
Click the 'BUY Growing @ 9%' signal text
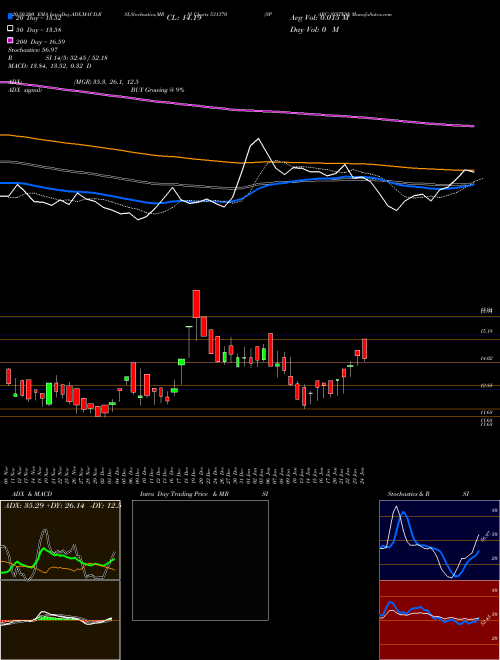(157, 90)
